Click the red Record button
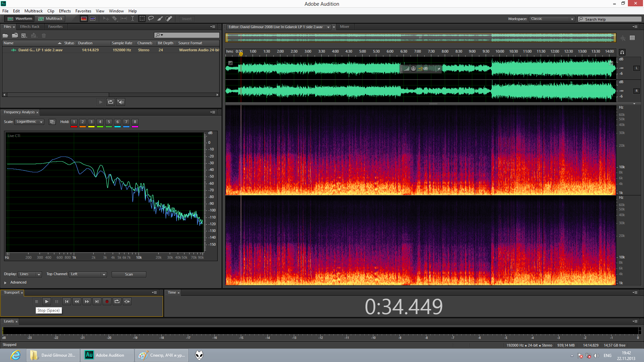 (107, 302)
